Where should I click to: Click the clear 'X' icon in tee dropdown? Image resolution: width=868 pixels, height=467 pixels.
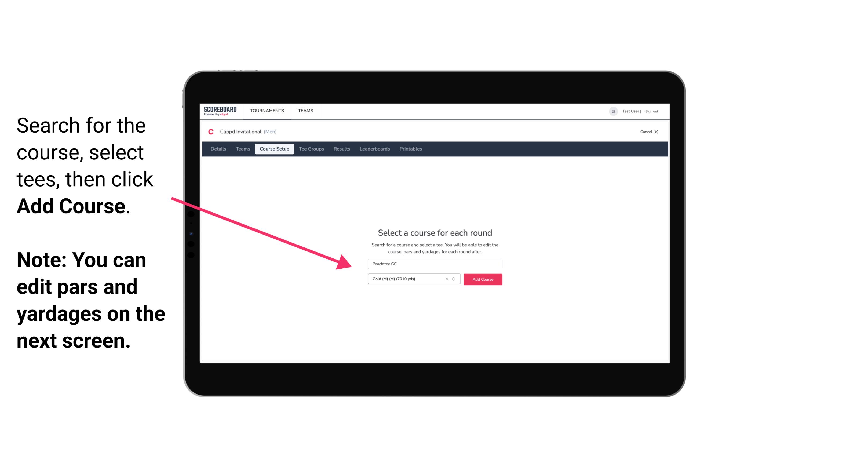(446, 279)
